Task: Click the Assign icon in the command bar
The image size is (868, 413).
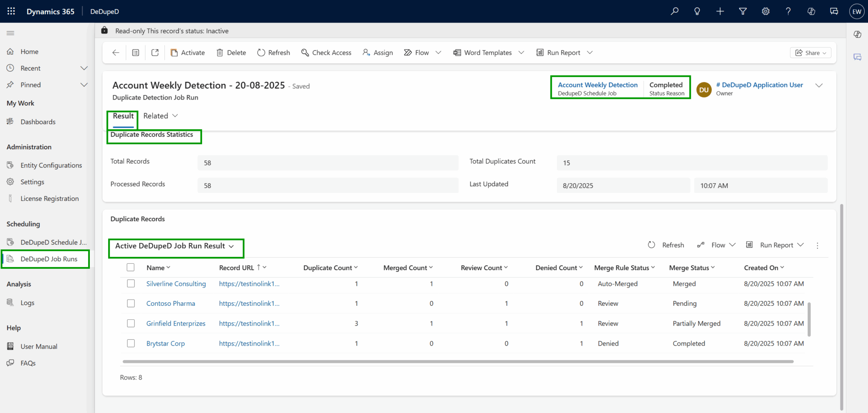Action: coord(365,52)
